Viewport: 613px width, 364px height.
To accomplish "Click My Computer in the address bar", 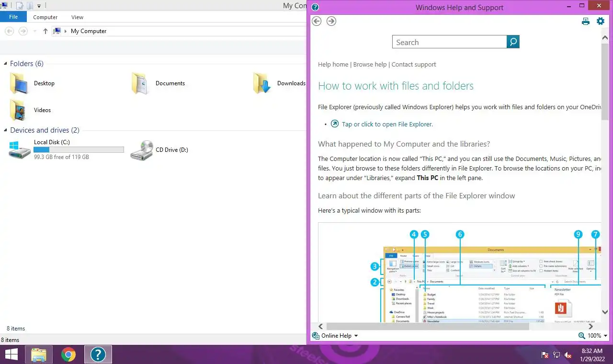I will (89, 31).
